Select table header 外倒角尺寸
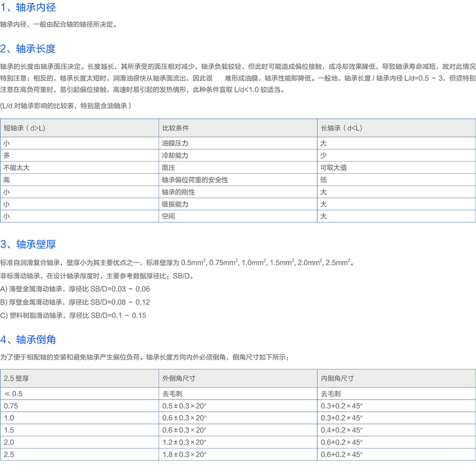Viewport: 476px width, 465px height. pyautogui.click(x=238, y=378)
